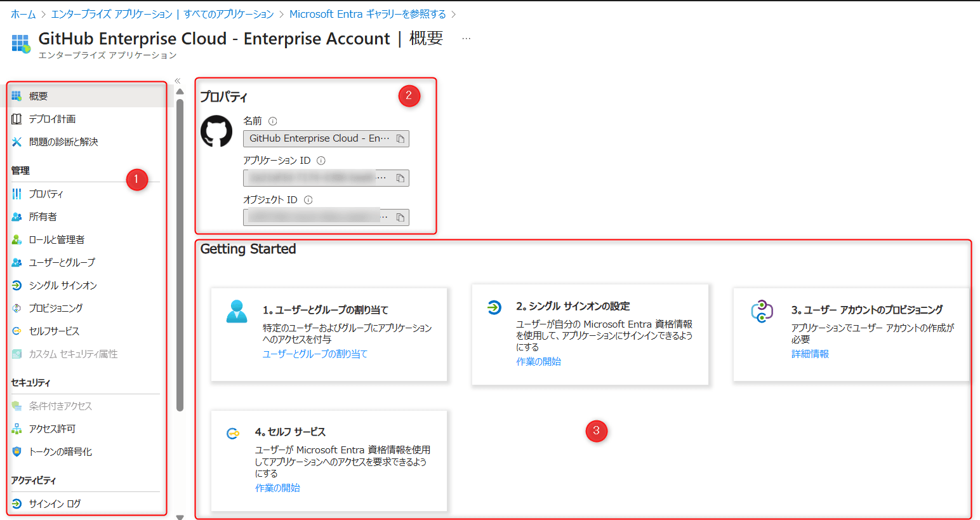Click the セキュリティ section header in sidebar

30,382
